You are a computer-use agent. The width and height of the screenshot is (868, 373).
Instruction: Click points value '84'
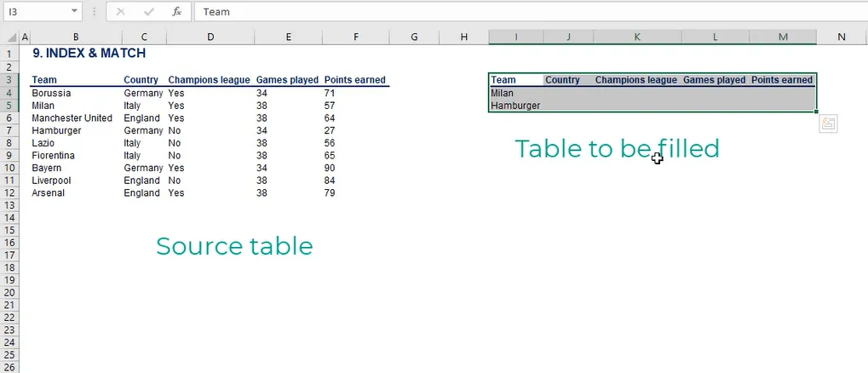[330, 181]
